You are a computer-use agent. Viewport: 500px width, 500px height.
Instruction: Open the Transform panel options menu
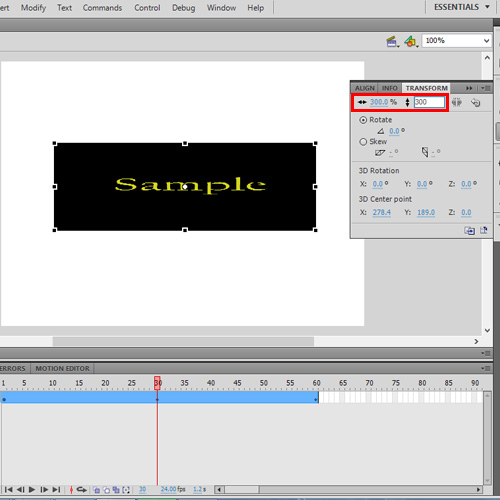click(x=485, y=88)
